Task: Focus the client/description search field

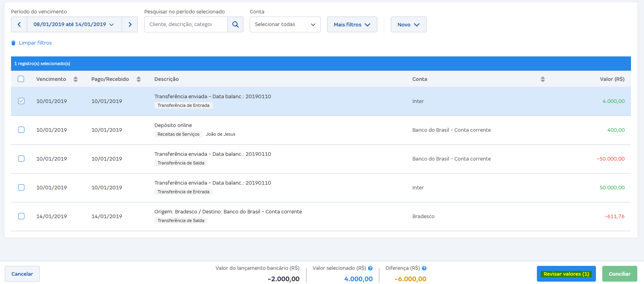Action: tap(186, 24)
